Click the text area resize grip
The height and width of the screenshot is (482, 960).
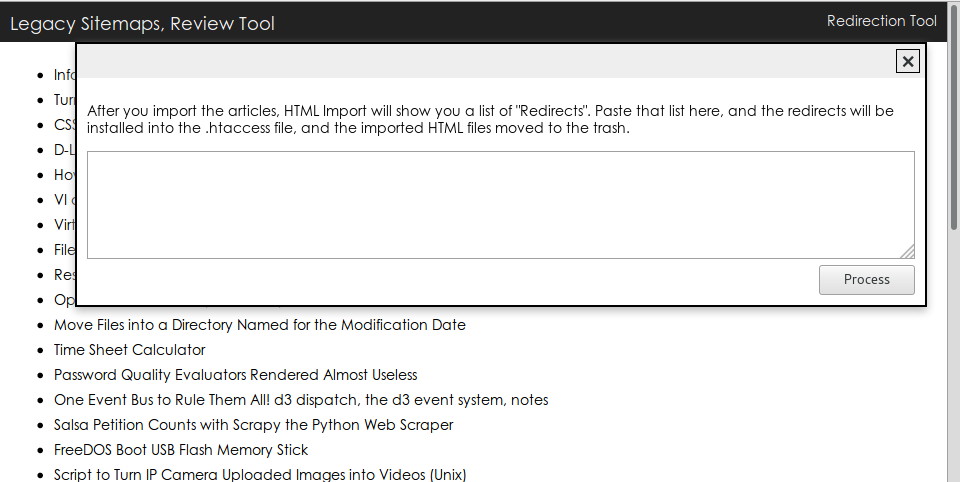[908, 252]
